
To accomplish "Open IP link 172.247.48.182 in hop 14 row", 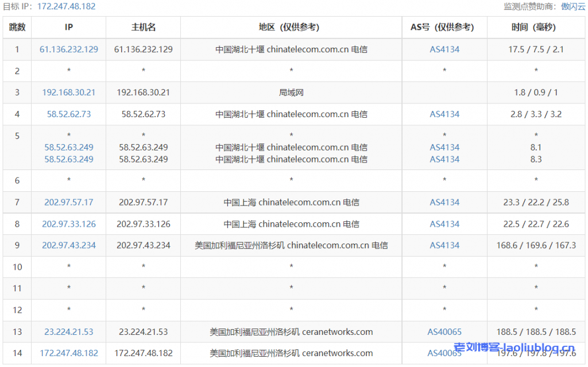I will coord(69,353).
